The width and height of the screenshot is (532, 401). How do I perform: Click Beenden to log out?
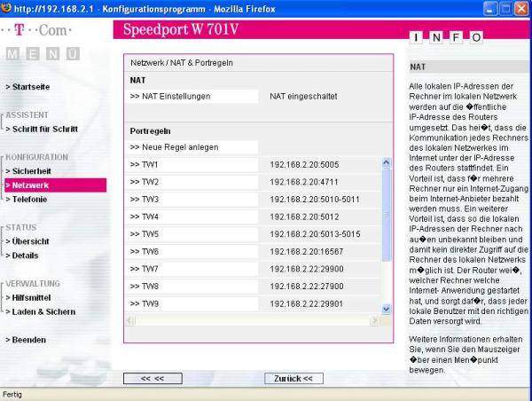tap(27, 340)
